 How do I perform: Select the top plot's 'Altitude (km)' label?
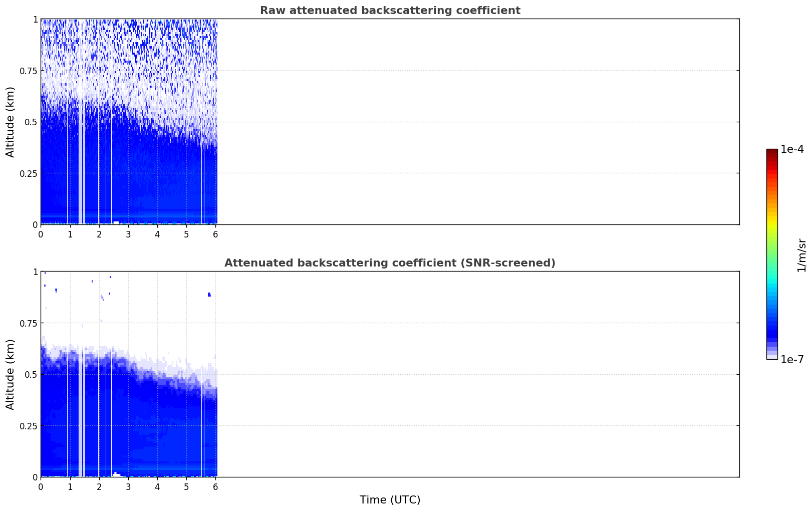click(x=11, y=122)
